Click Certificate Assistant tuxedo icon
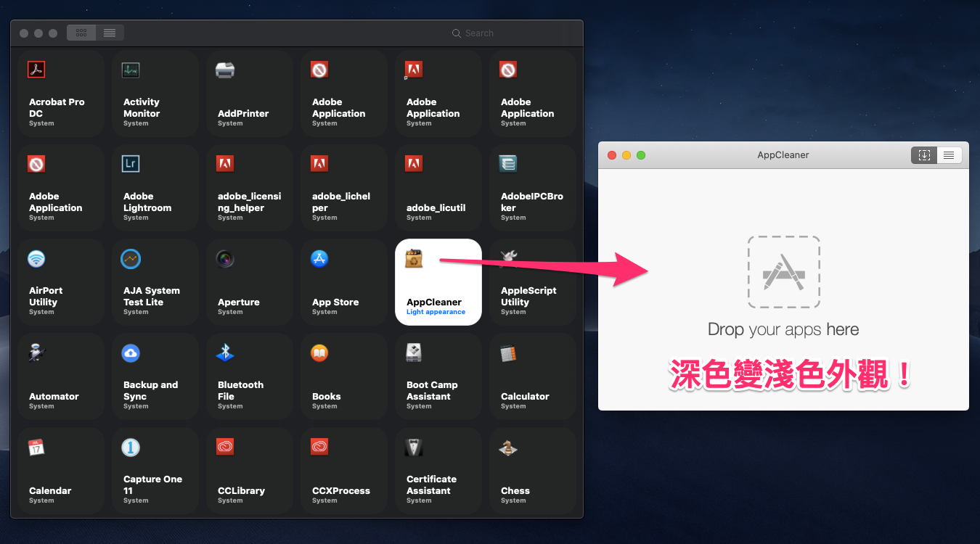Viewport: 980px width, 544px height. 414,447
